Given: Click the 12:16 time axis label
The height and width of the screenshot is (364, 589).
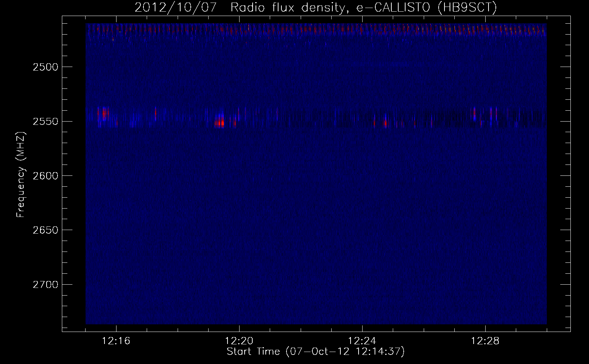Looking at the screenshot, I should (116, 341).
